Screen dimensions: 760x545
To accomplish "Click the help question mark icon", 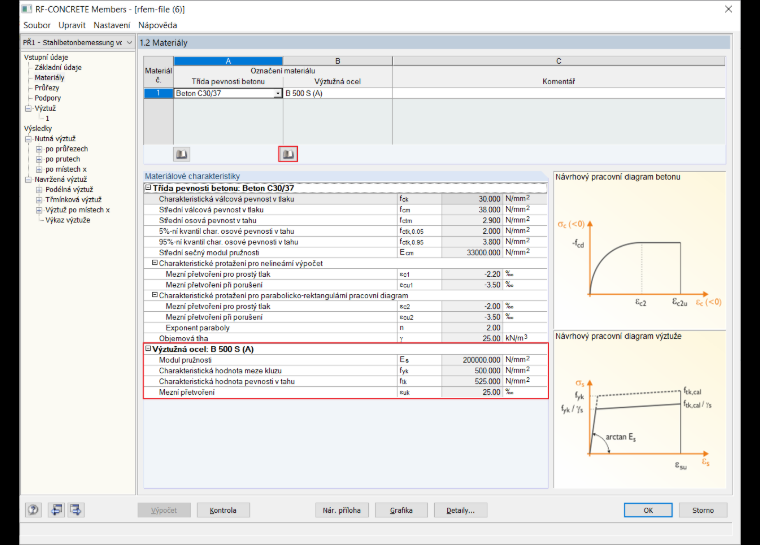I will pos(33,510).
